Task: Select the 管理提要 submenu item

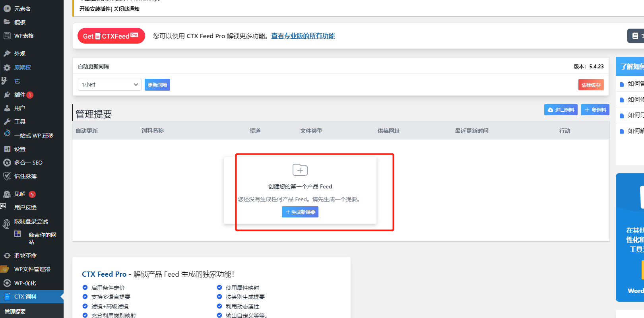Action: point(15,312)
